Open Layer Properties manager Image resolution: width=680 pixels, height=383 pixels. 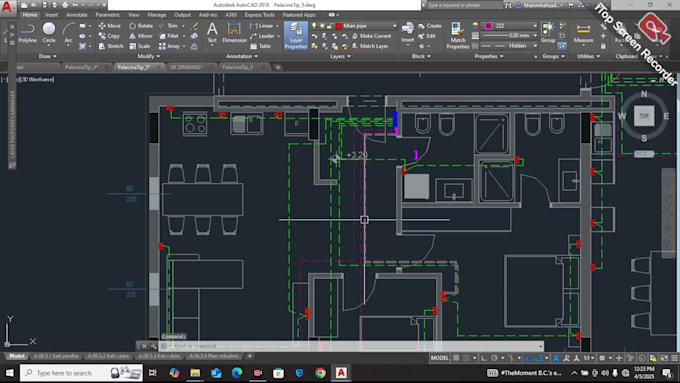[295, 36]
